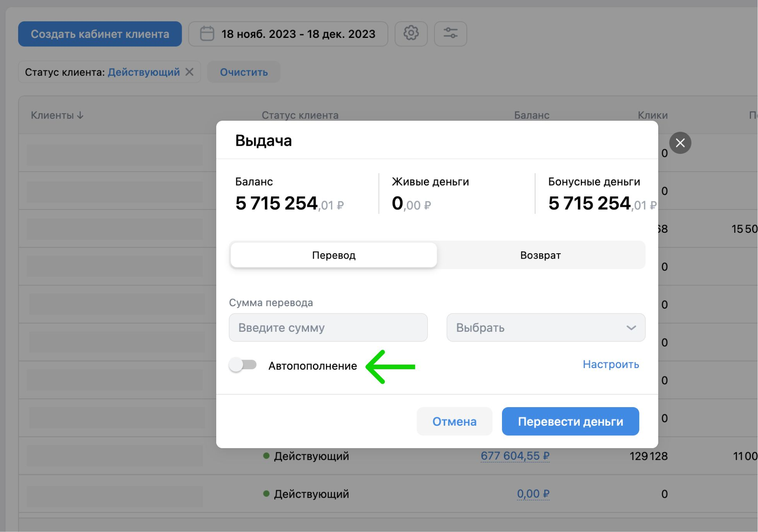Click the chevron on the Выбрать selector
This screenshot has height=532, width=758.
pyautogui.click(x=631, y=328)
